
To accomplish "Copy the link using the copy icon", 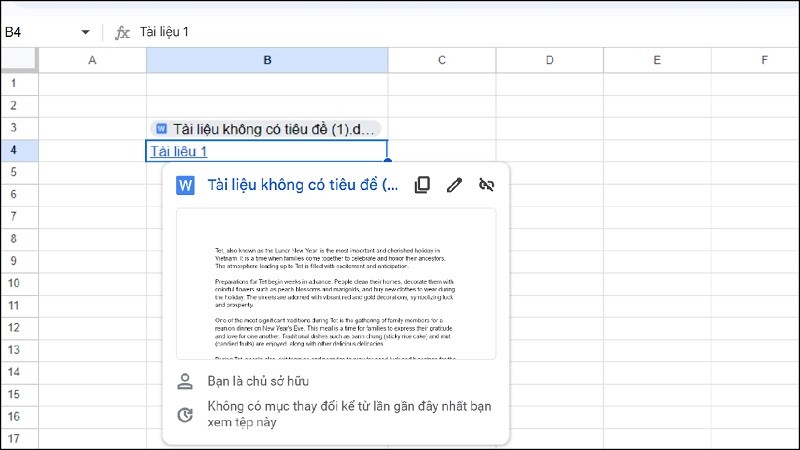I will point(422,185).
